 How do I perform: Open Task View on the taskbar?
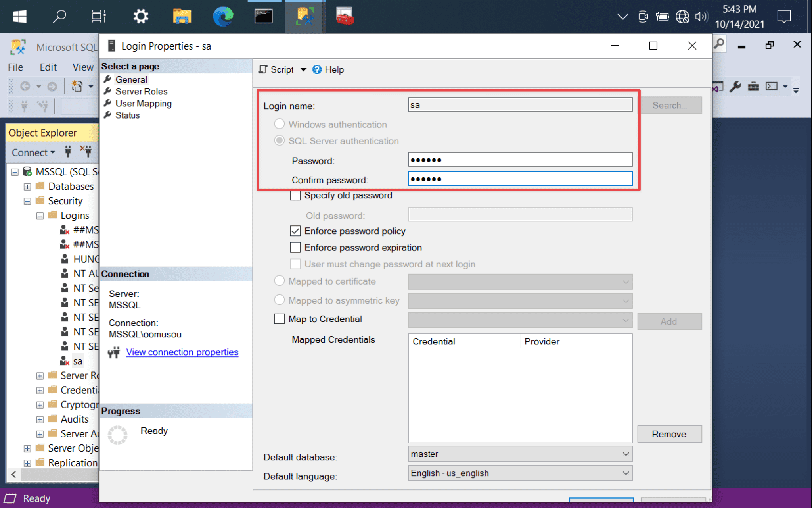pyautogui.click(x=99, y=16)
